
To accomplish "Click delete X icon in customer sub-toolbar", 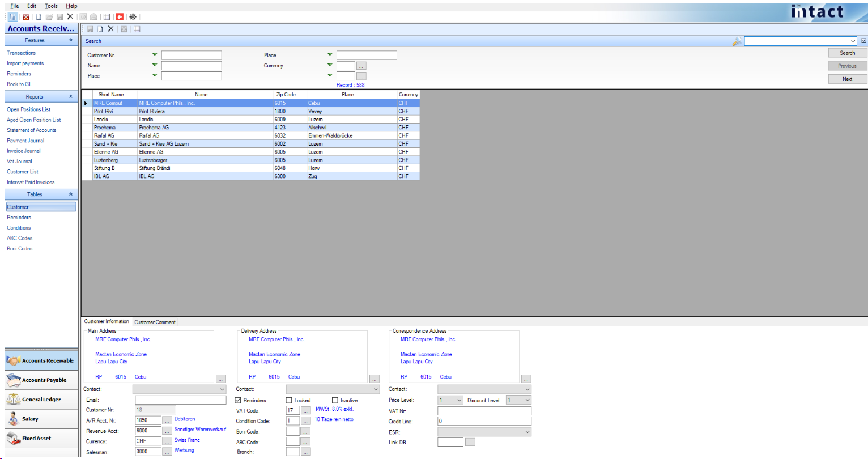I will [110, 29].
